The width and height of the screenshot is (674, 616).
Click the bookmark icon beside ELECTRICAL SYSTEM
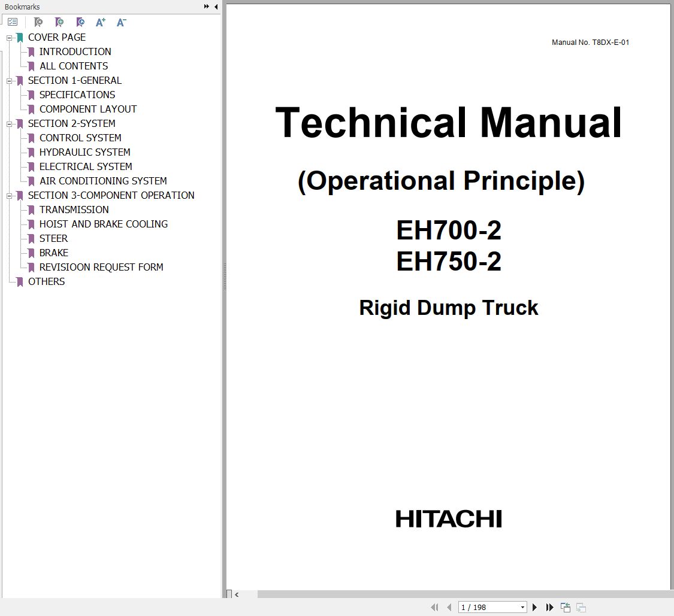click(x=31, y=166)
